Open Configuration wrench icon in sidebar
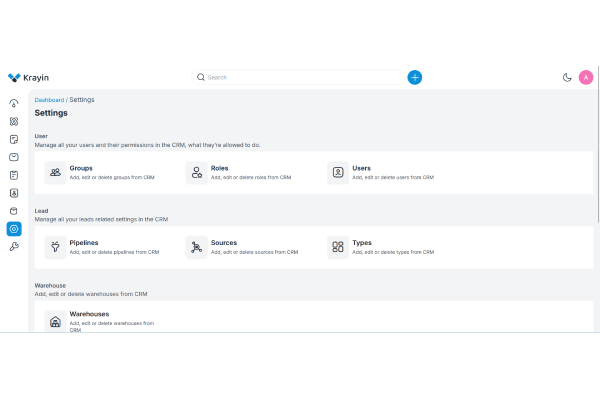The image size is (600, 400). pos(14,247)
